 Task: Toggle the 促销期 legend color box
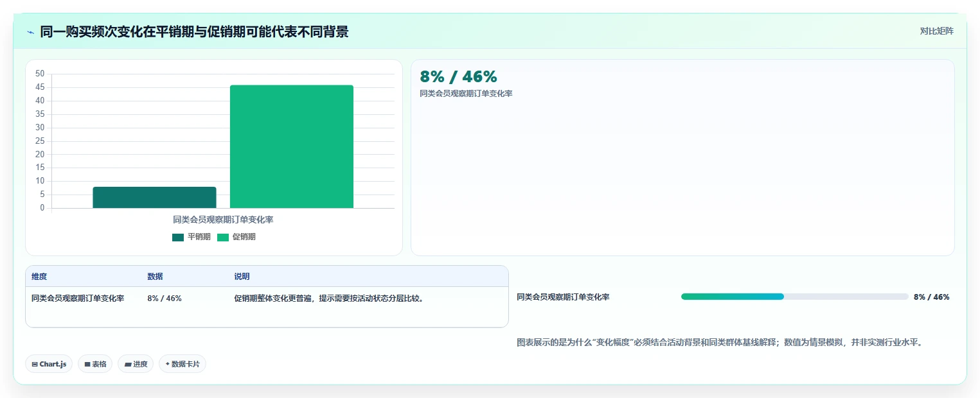(x=223, y=237)
